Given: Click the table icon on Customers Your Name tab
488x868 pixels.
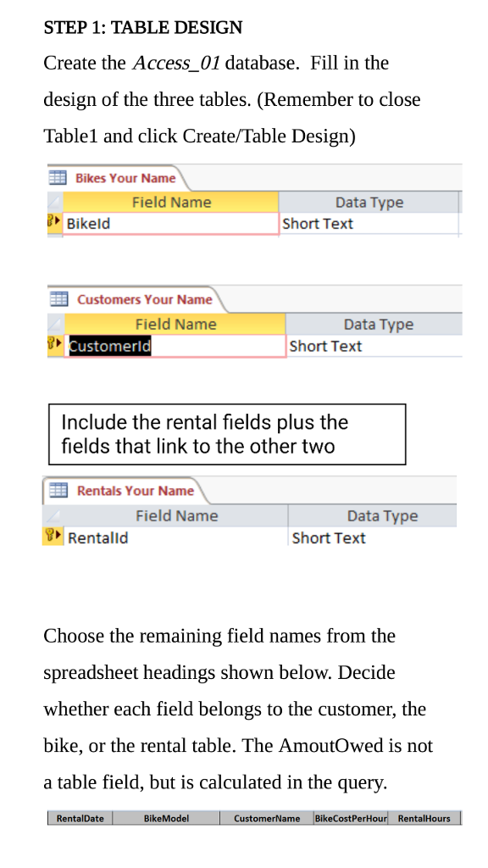Looking at the screenshot, I should [60, 298].
